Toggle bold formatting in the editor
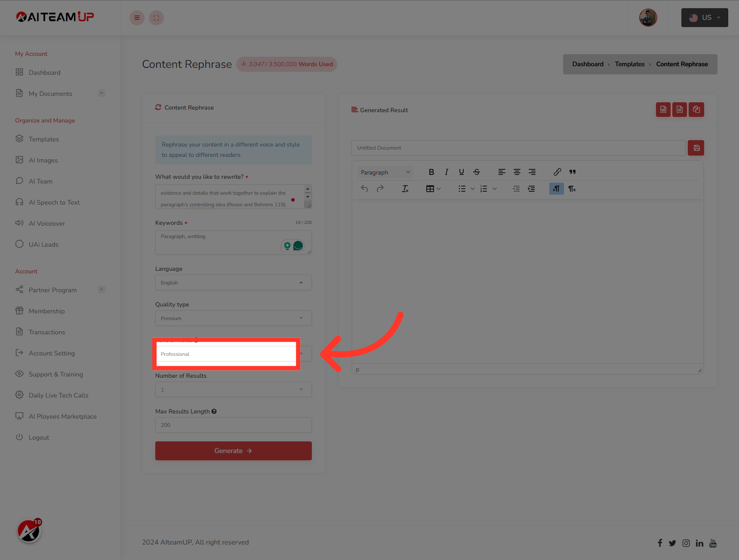The width and height of the screenshot is (739, 560). click(431, 172)
